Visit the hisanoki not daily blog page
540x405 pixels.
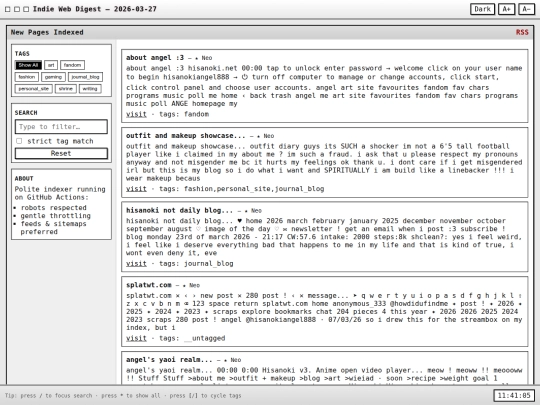[136, 263]
